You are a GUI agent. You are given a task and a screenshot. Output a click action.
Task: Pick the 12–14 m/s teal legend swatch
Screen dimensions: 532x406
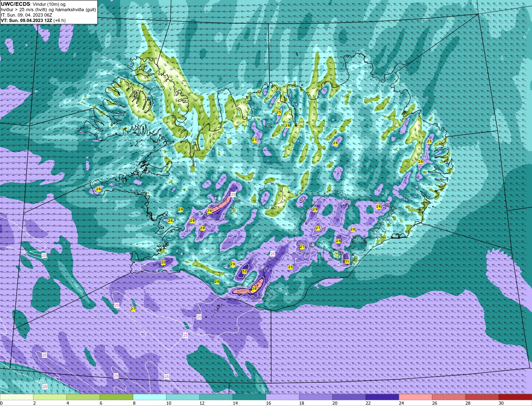(216, 397)
